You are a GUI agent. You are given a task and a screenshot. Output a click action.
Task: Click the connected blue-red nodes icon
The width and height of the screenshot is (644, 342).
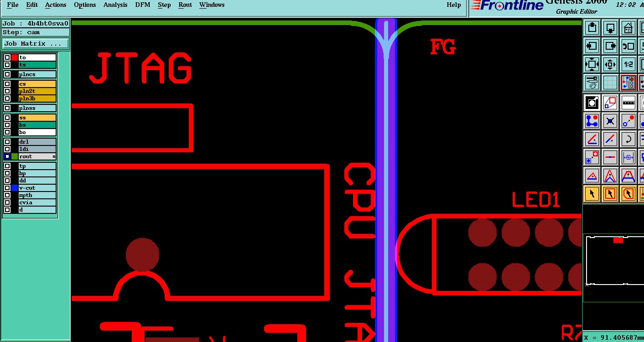click(592, 121)
